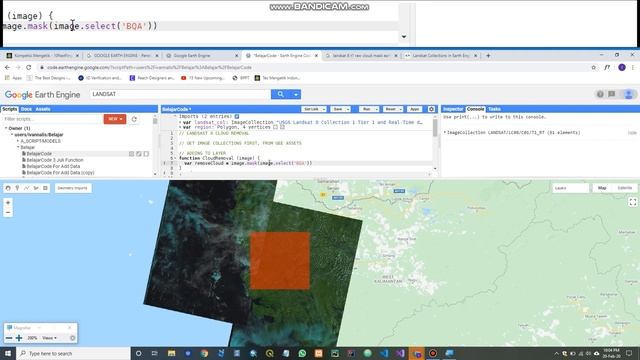Switch to the Scripts tab
The height and width of the screenshot is (360, 640).
[x=9, y=109]
